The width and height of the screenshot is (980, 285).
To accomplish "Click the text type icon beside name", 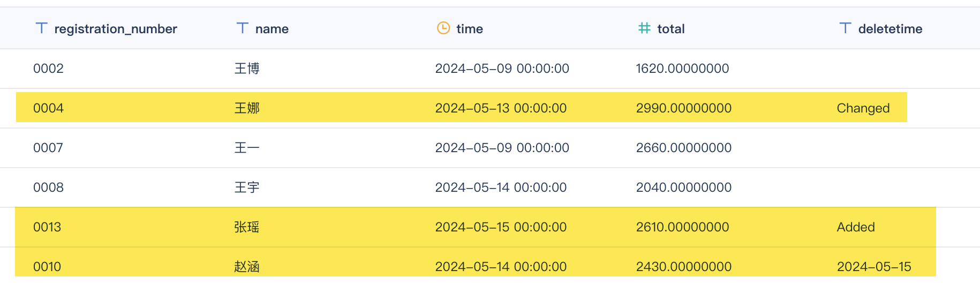I will pos(242,28).
